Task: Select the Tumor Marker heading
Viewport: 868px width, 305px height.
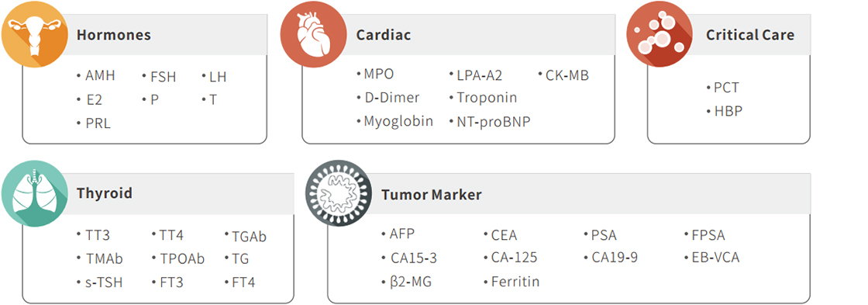Action: pos(431,195)
